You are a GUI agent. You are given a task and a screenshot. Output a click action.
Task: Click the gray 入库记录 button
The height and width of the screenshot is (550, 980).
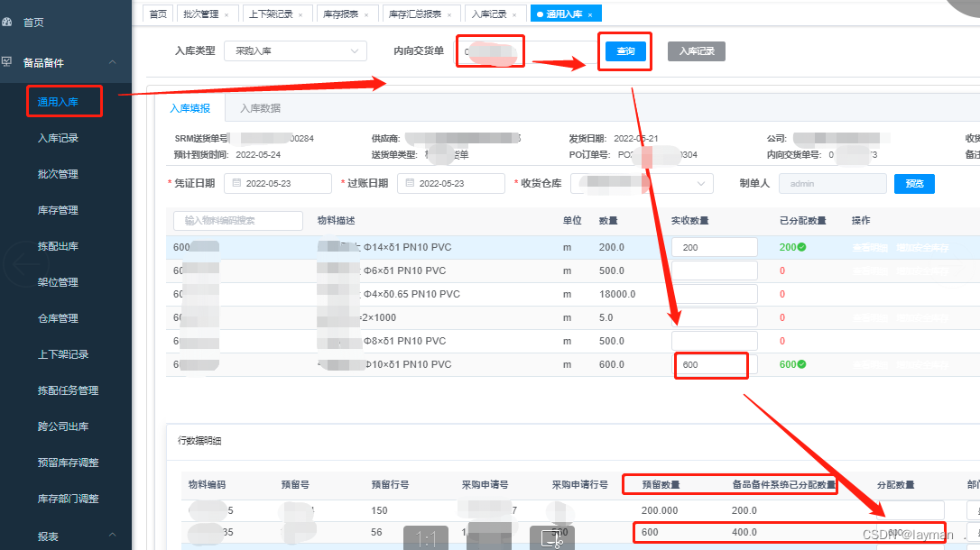coord(697,51)
